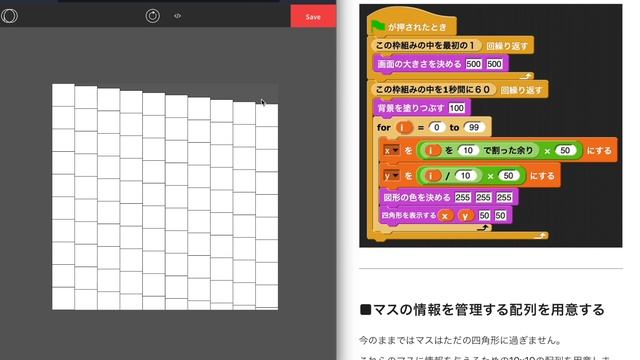Click the マスの情報を管理する配列を用意する heading
This screenshot has height=360, width=640.
pos(482,310)
